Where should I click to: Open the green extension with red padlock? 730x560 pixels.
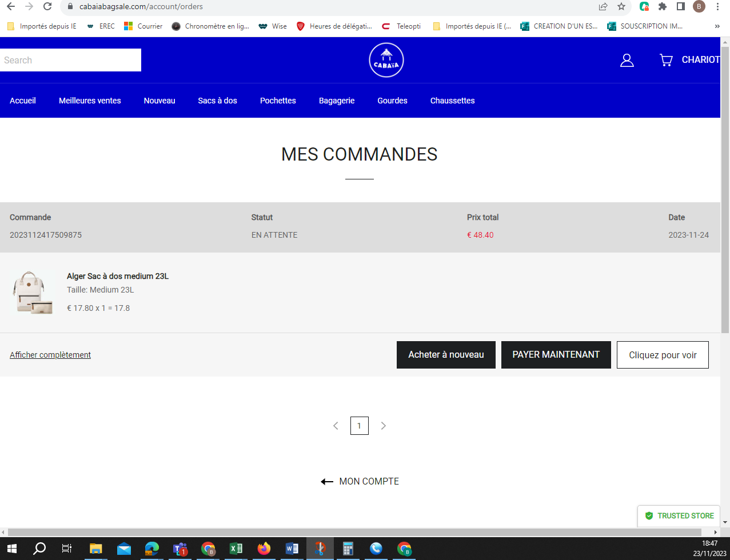pos(644,7)
